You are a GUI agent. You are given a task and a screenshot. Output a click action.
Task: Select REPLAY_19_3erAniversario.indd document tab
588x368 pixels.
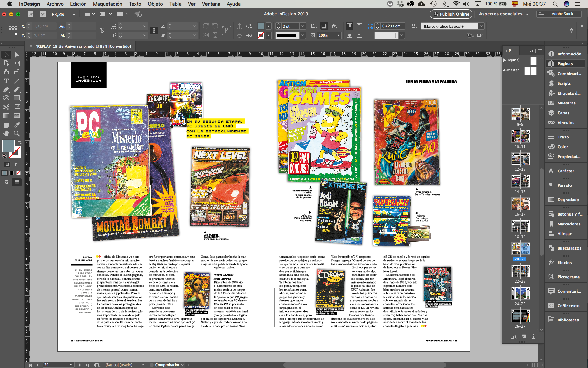click(83, 46)
